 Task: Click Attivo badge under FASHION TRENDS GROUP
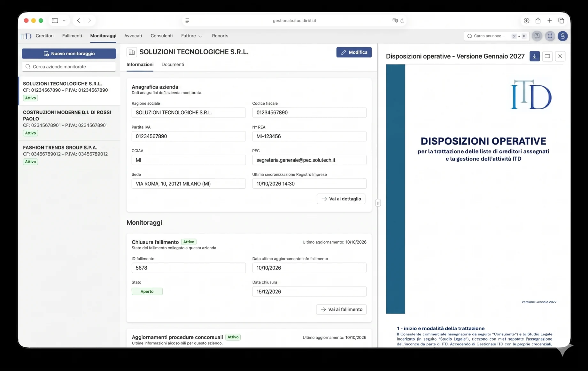click(30, 162)
